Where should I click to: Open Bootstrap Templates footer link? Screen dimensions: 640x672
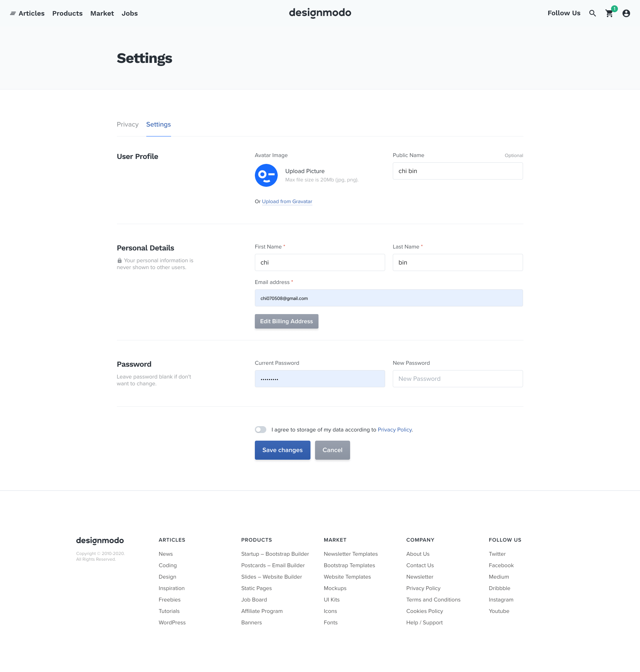349,565
